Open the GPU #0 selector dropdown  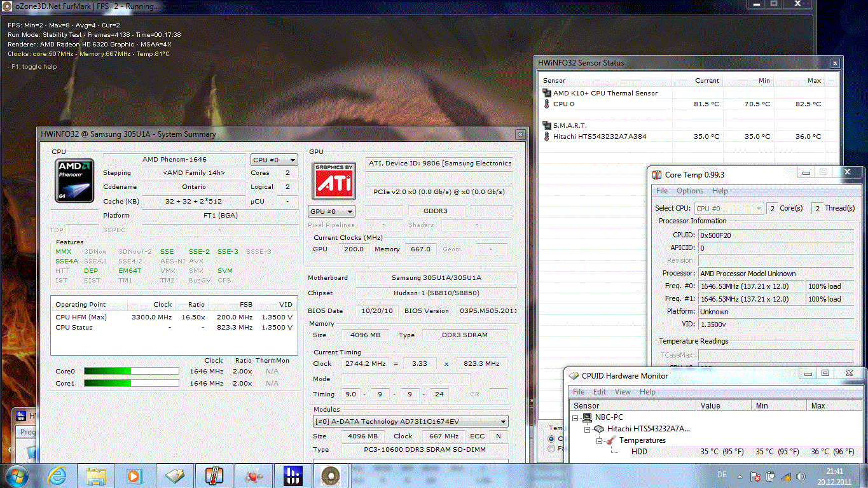click(x=331, y=211)
